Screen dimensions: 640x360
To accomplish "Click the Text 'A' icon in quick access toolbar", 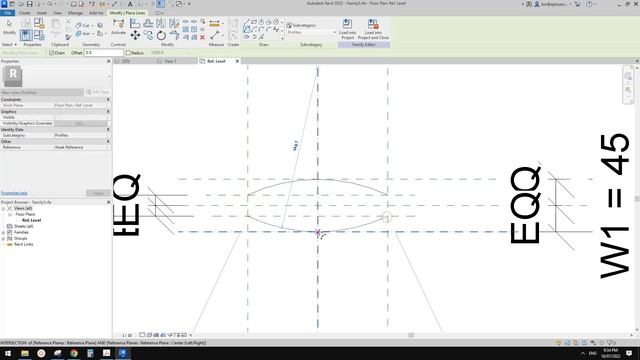I will pyautogui.click(x=130, y=4).
